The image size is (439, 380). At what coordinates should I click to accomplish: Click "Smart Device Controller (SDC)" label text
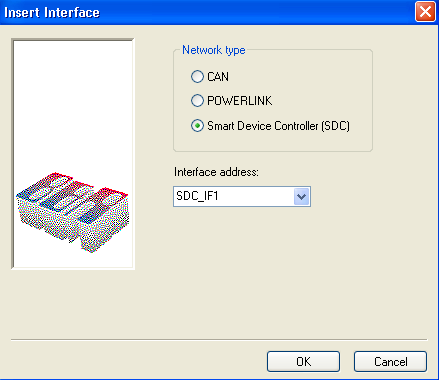[x=278, y=126]
